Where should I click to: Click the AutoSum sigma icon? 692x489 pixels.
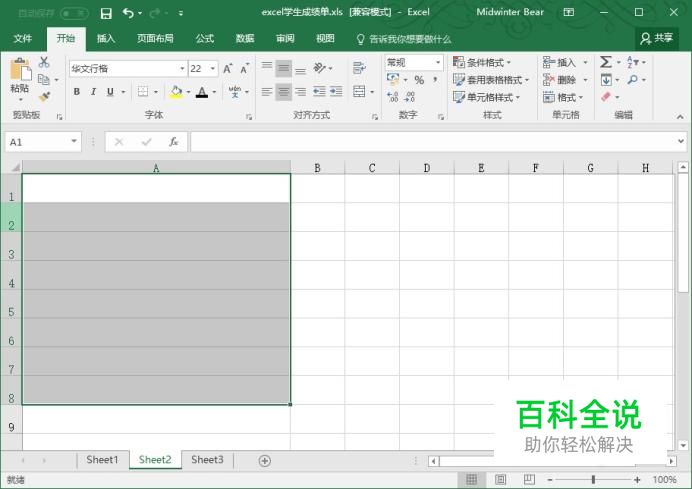tap(605, 62)
